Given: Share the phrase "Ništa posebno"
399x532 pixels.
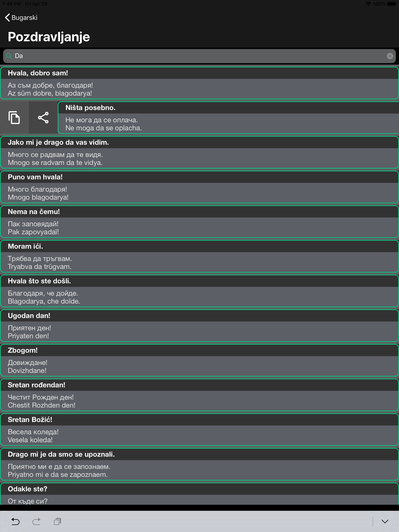Looking at the screenshot, I should pyautogui.click(x=43, y=118).
